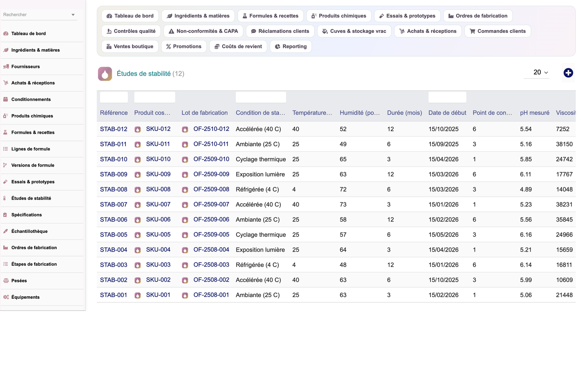Select Essais & prototypes in the sidebar
588x367 pixels.
[x=33, y=182]
